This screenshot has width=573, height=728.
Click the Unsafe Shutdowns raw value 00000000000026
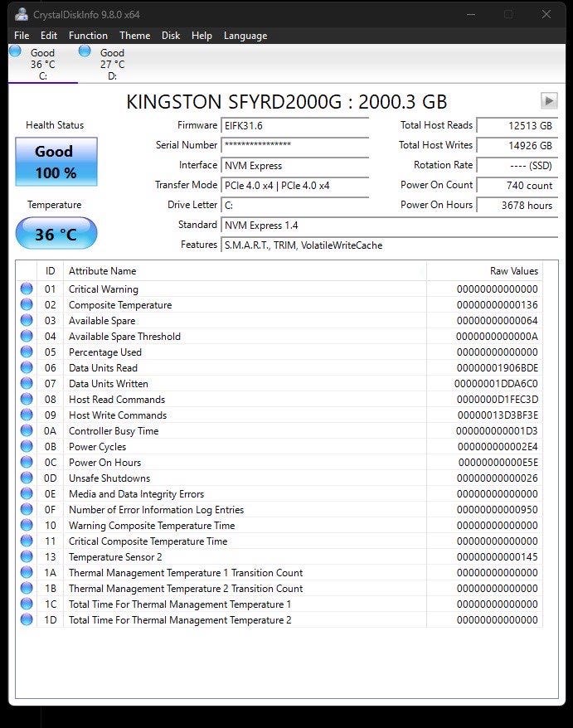coord(498,478)
